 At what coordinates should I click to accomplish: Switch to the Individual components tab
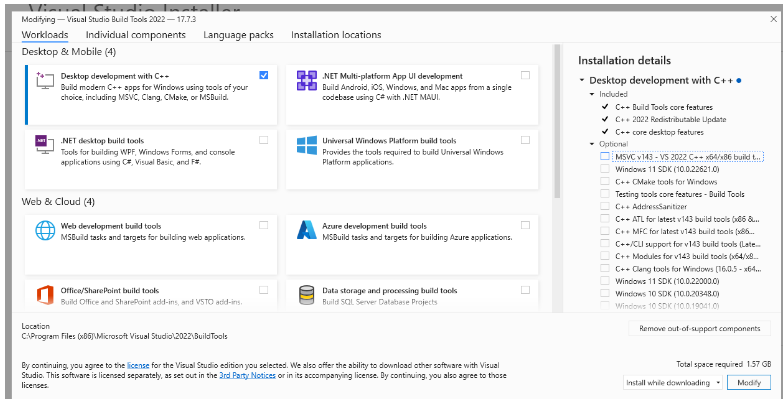pos(136,35)
